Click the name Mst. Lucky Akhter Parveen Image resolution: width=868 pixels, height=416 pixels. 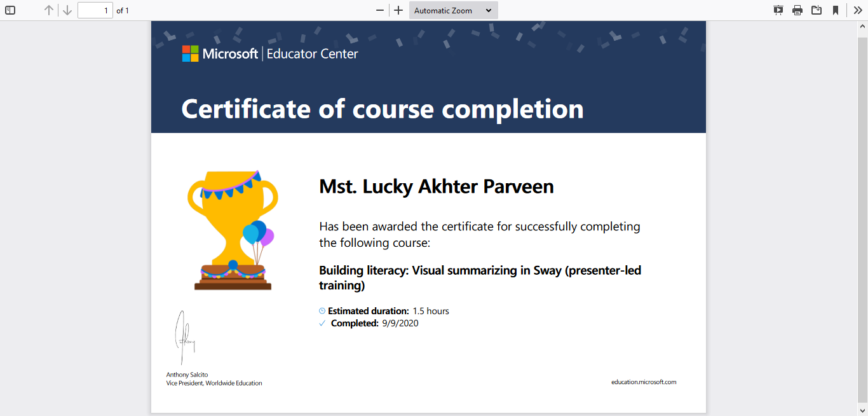(437, 186)
